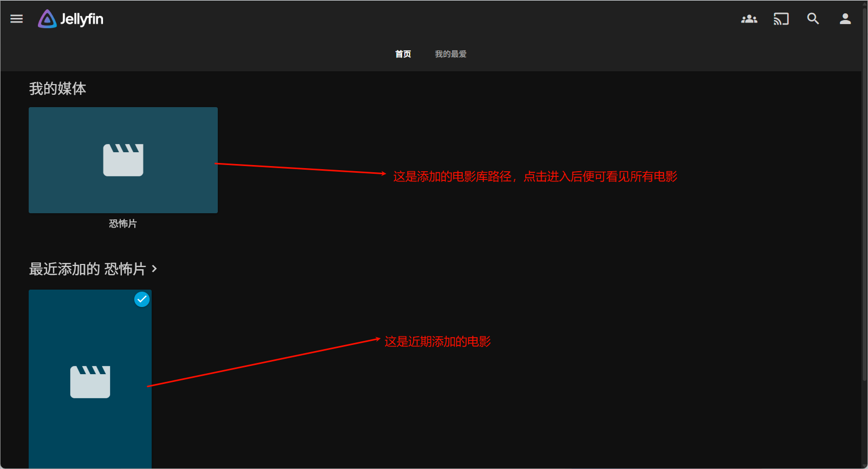Screen dimensions: 868x469
Task: Open the SyncPlay group icon
Action: pos(749,19)
